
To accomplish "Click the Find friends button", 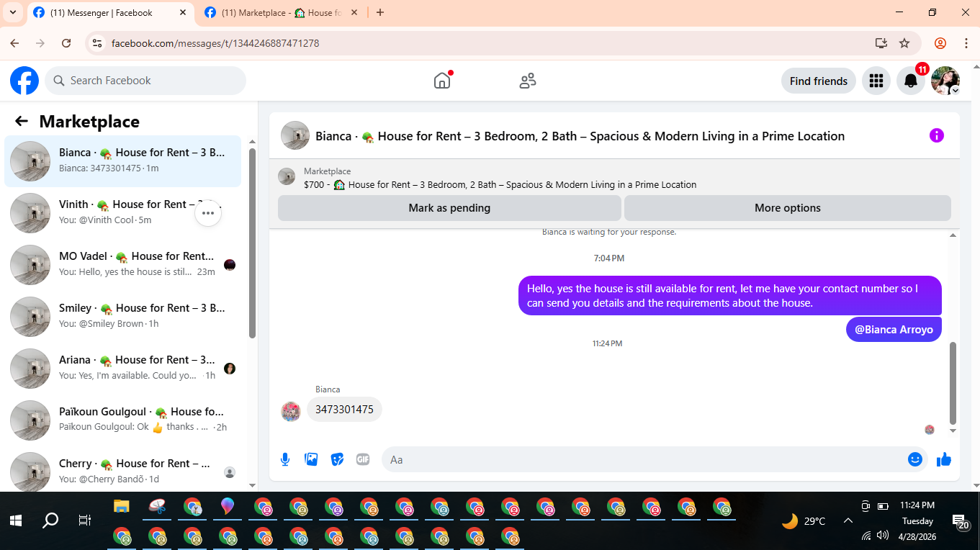I will tap(819, 81).
